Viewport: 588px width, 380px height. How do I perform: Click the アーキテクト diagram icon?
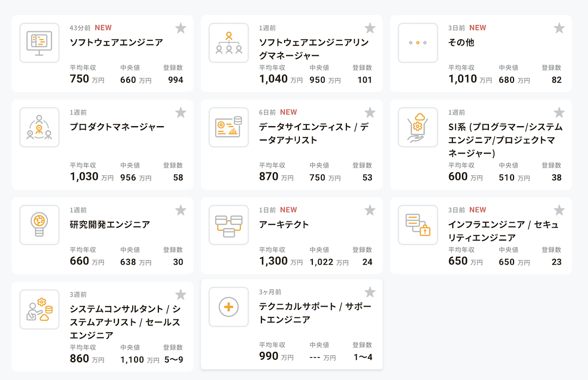pyautogui.click(x=228, y=225)
